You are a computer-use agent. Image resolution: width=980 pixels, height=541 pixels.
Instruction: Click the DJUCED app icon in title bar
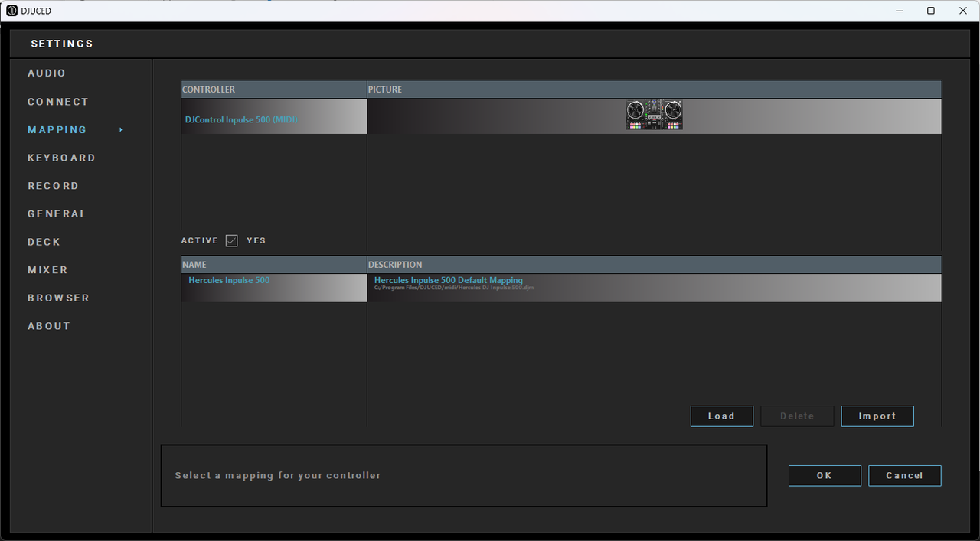pyautogui.click(x=11, y=11)
